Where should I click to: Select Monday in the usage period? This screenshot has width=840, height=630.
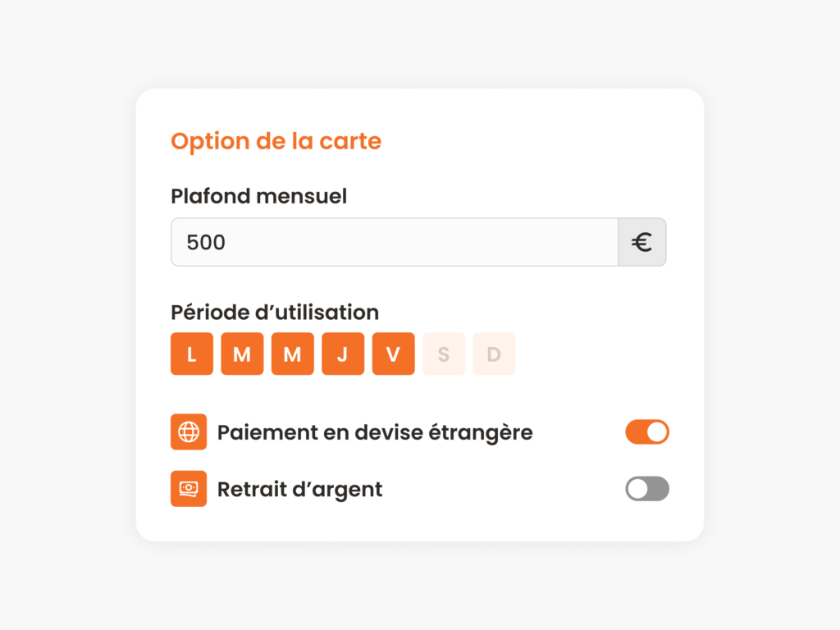(x=191, y=354)
